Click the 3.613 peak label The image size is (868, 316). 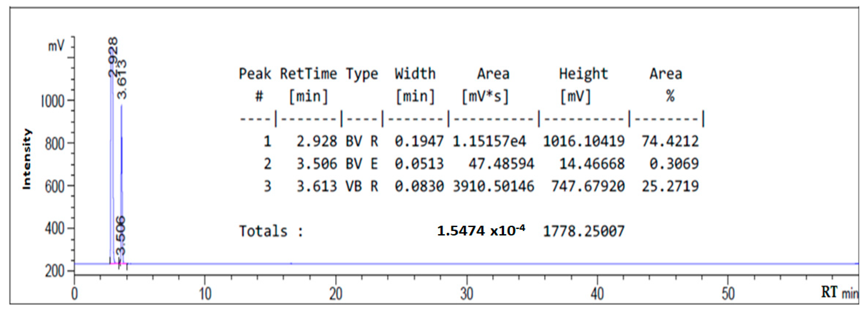pyautogui.click(x=122, y=79)
